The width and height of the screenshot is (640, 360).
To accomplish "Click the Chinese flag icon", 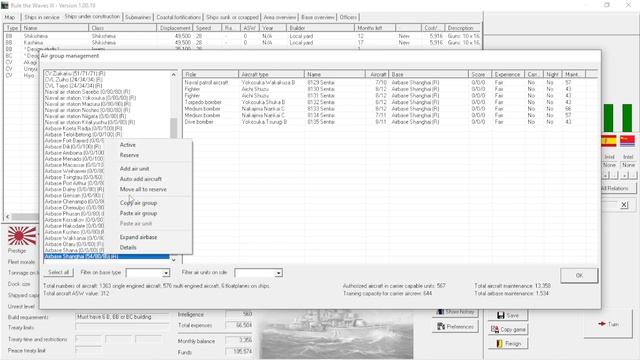I will click(627, 141).
